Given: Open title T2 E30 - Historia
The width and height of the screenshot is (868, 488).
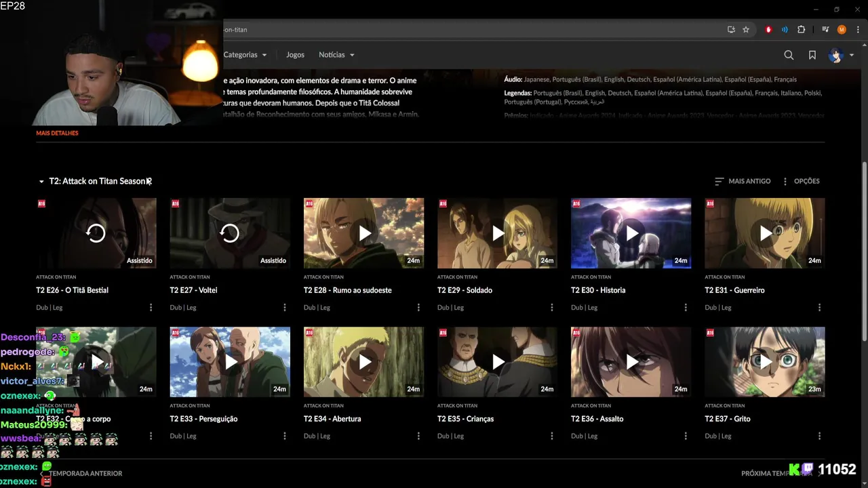Looking at the screenshot, I should (x=598, y=290).
